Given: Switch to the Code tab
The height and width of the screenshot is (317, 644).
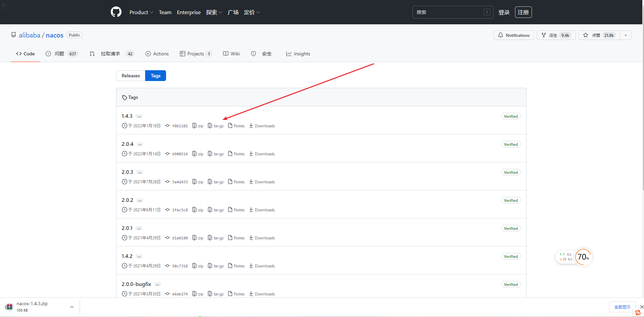Looking at the screenshot, I should pos(25,54).
